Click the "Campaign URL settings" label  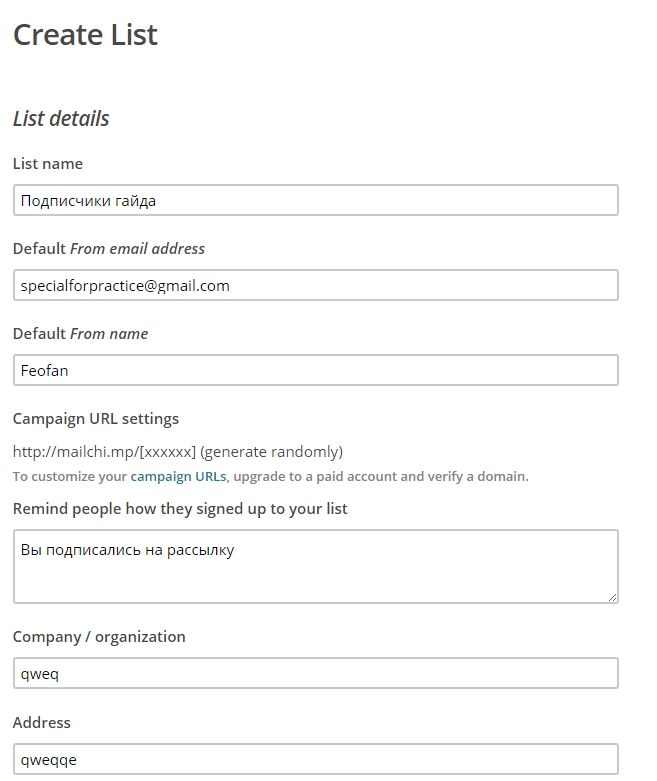(96, 418)
